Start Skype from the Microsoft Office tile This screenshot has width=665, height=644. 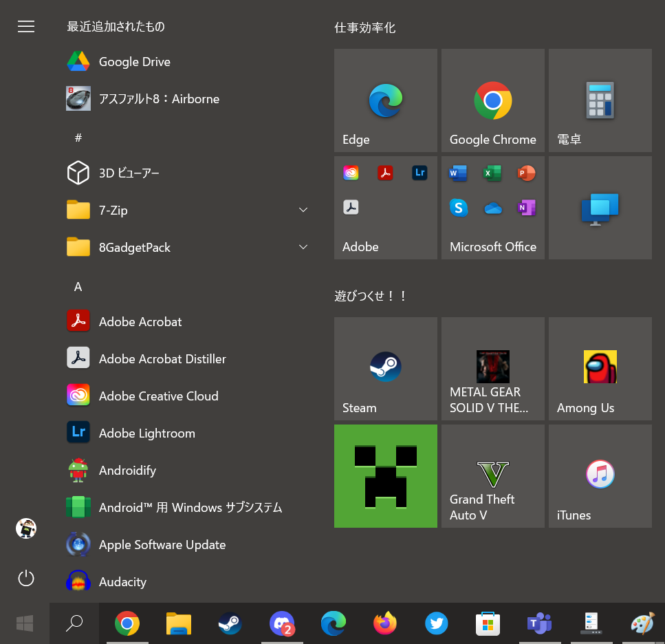click(x=459, y=207)
